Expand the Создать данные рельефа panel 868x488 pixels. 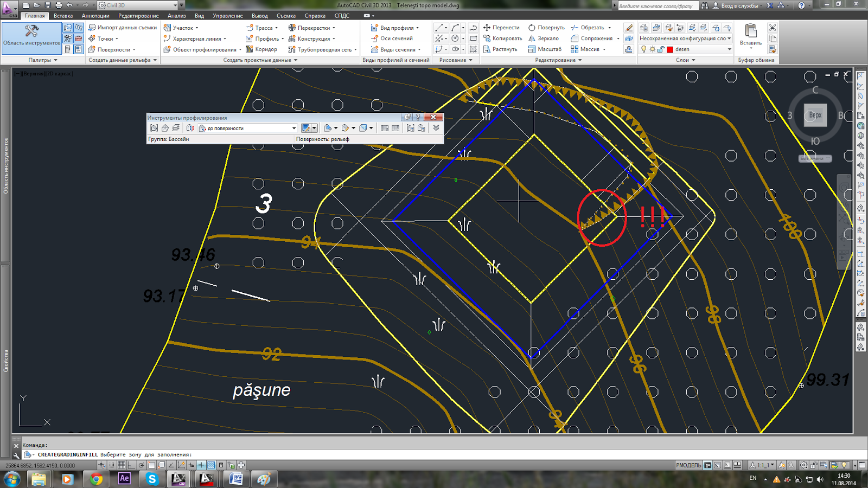pos(123,60)
